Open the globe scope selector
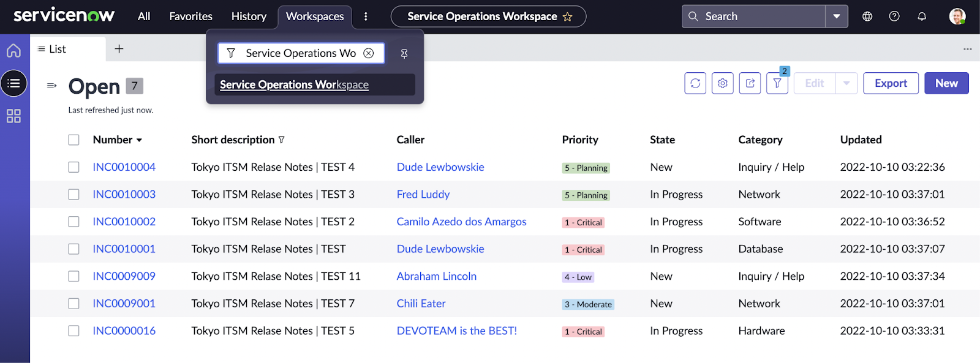The width and height of the screenshot is (980, 363). [867, 17]
